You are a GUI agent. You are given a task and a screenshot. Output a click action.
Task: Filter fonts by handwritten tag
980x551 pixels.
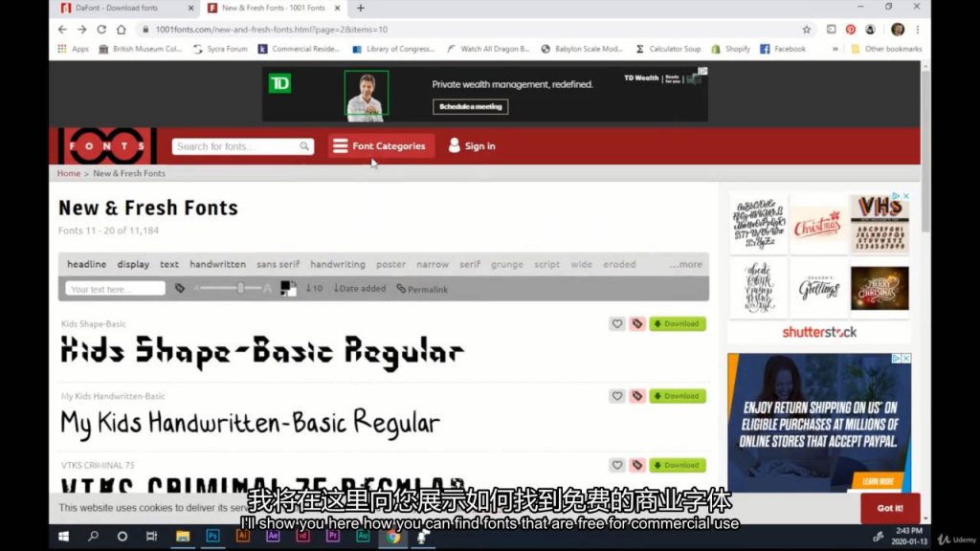pyautogui.click(x=217, y=264)
